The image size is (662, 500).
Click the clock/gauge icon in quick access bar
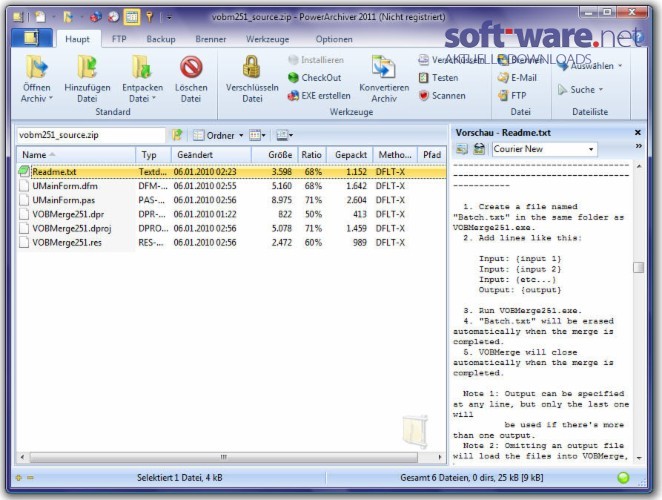[114, 17]
